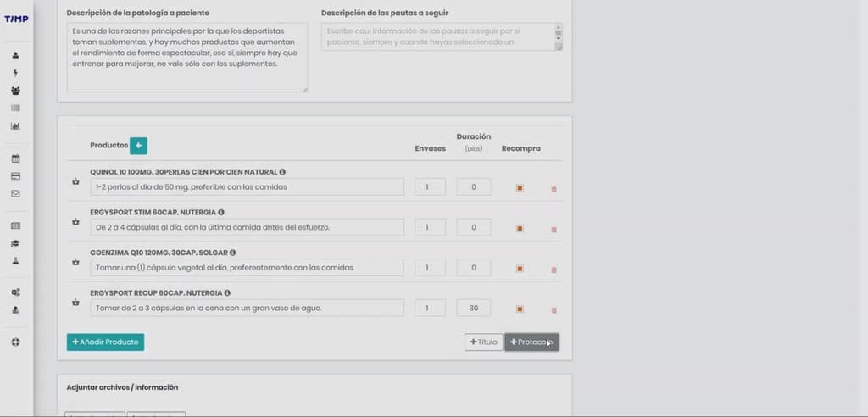Open the lightning bolt icon in sidebar
Screen dimensions: 868x417
(x=15, y=73)
